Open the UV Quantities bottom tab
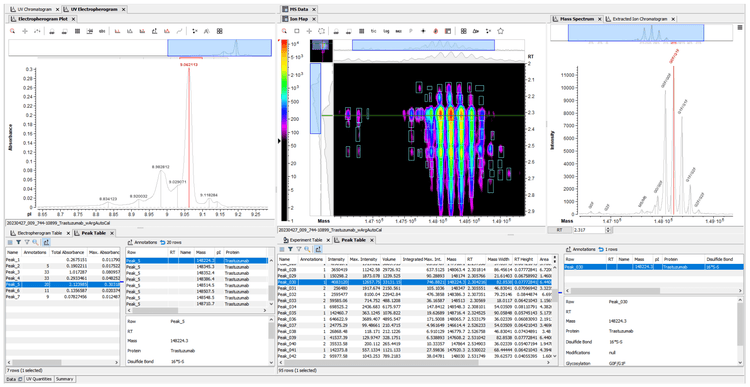Screen dimensions: 750x387 click(38, 379)
